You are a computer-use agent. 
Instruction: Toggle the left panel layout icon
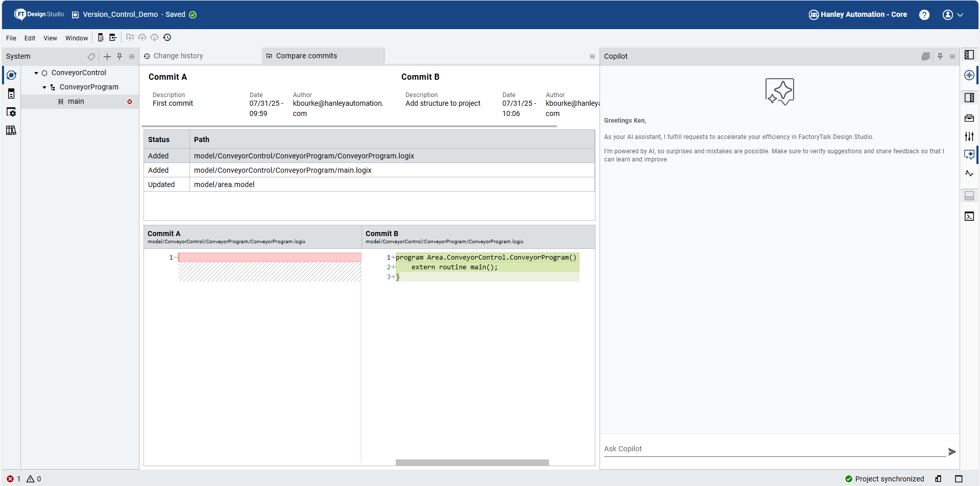969,55
